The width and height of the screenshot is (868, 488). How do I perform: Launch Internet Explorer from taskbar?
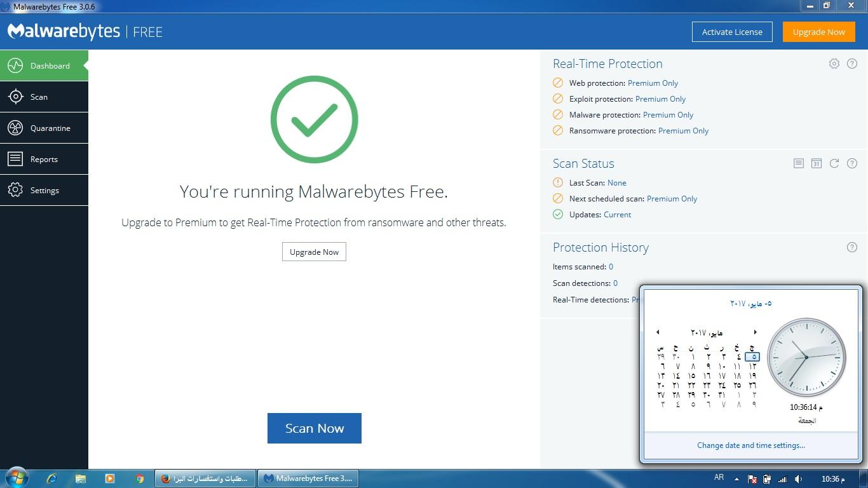51,478
